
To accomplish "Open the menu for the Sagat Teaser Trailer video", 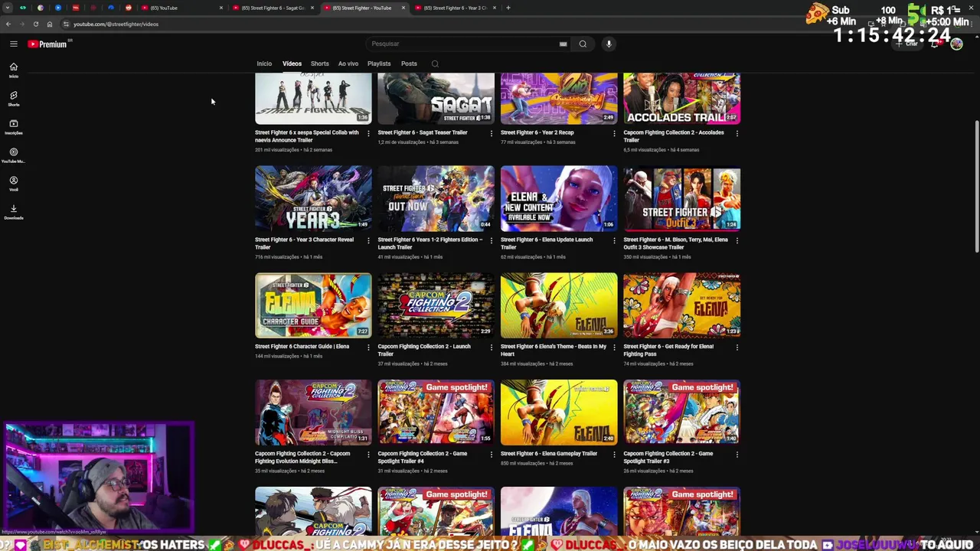I will pyautogui.click(x=491, y=133).
